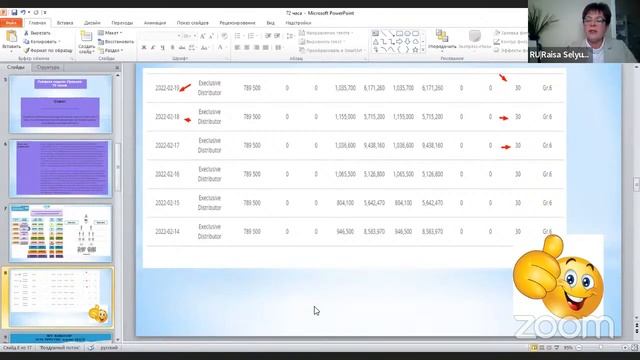Click Формат по образцу format painter

pyautogui.click(x=48, y=50)
